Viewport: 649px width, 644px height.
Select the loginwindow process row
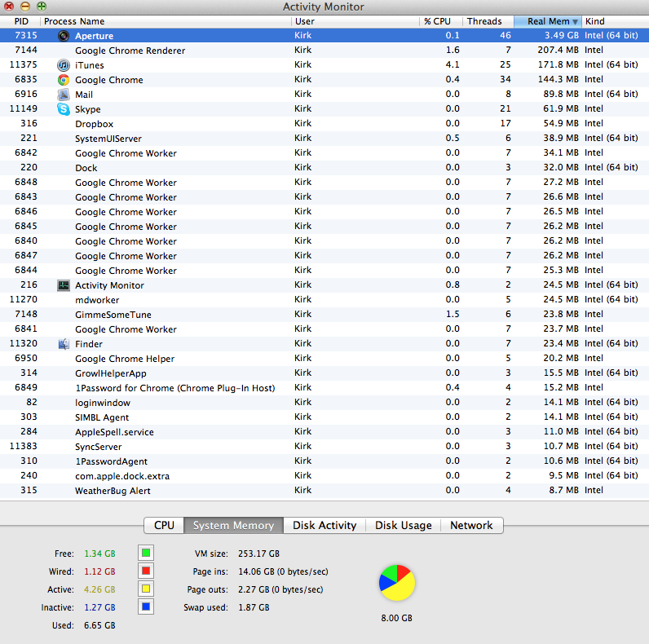point(324,402)
